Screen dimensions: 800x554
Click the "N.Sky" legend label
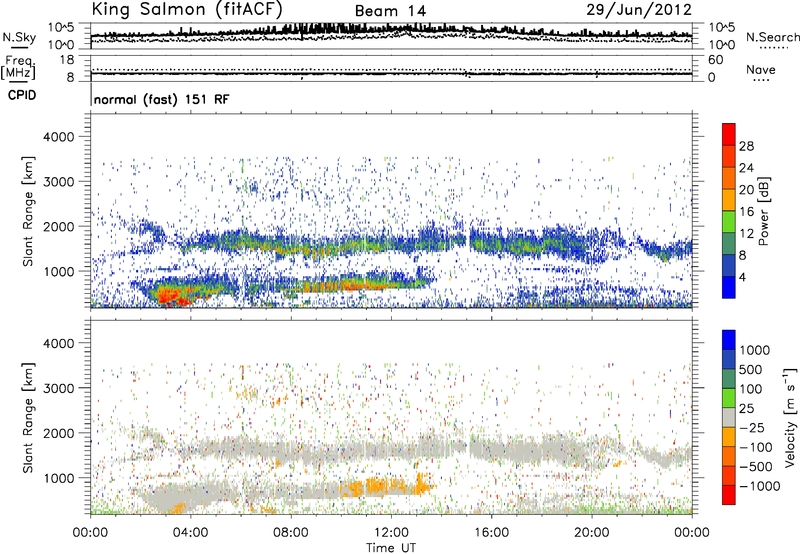(x=19, y=37)
